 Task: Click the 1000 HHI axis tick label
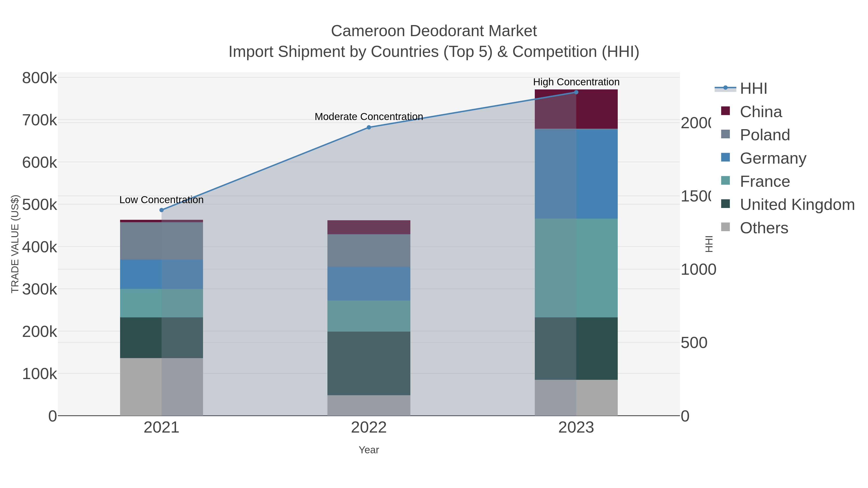[698, 270]
